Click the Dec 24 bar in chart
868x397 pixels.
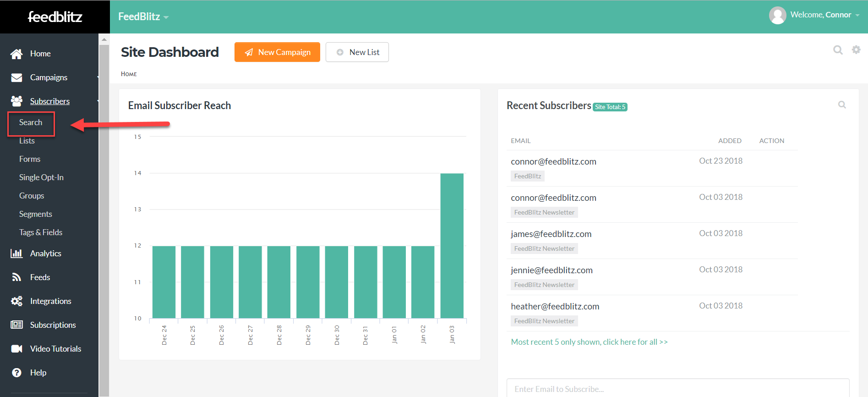pyautogui.click(x=164, y=282)
